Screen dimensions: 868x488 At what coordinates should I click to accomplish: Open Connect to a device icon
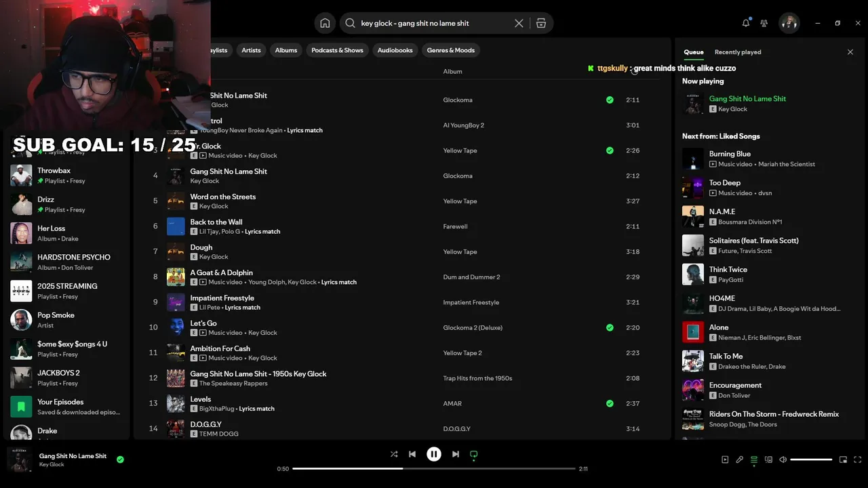768,460
